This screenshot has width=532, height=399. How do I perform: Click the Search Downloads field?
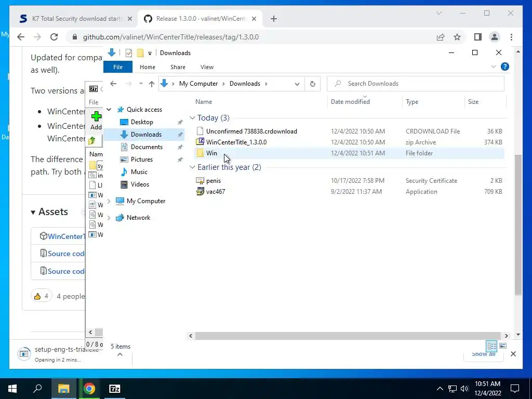point(415,84)
